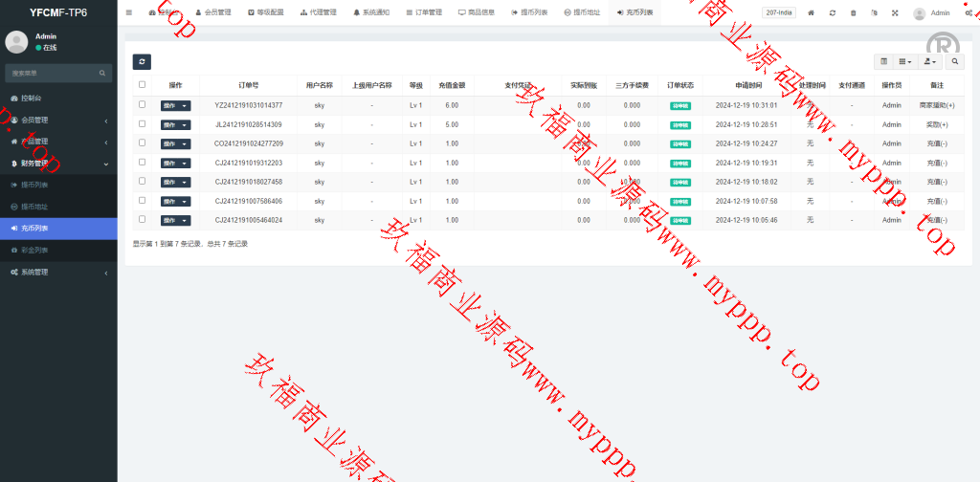The width and height of the screenshot is (980, 482).
Task: Check the row for order JL241219102851​4309
Action: [x=143, y=124]
